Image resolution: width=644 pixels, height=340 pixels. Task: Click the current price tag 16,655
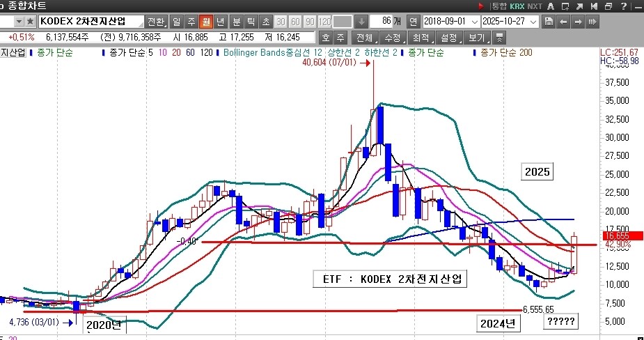(622, 235)
